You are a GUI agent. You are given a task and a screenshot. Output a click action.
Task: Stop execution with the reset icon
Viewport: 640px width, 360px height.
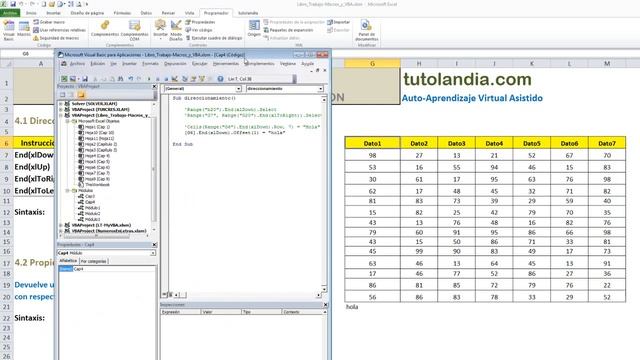click(x=166, y=79)
